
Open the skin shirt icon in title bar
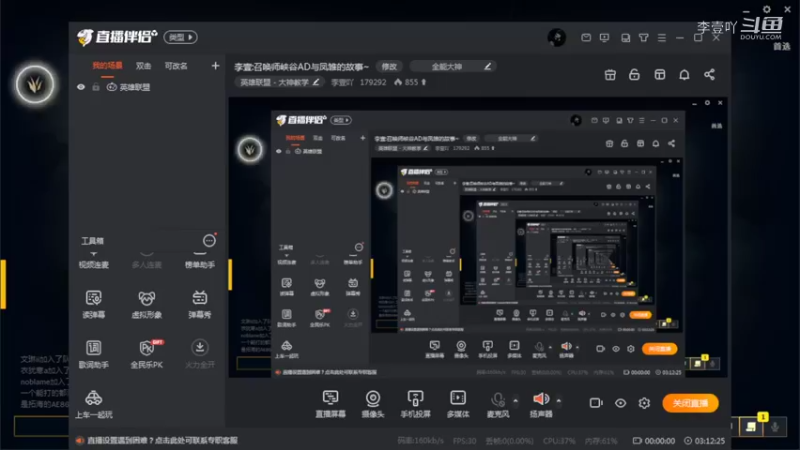coord(644,38)
